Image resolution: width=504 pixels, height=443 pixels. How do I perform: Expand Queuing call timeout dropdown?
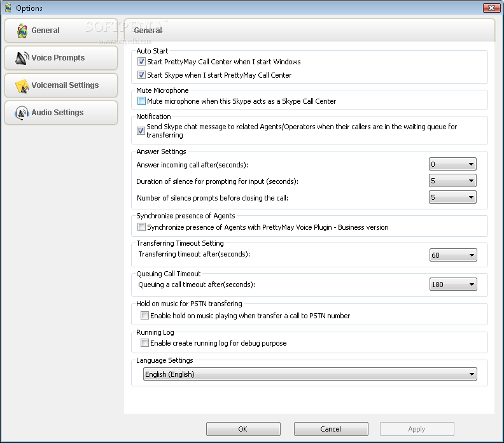point(453,285)
